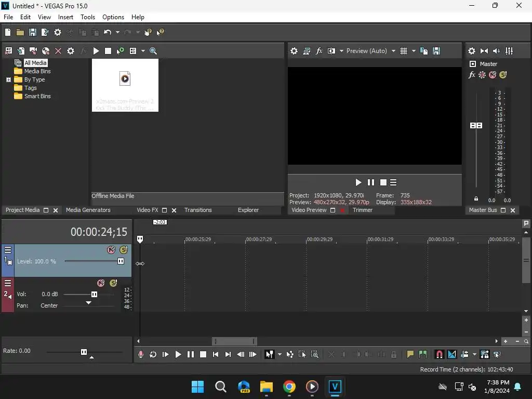Open undo history dropdown arrow

click(117, 32)
